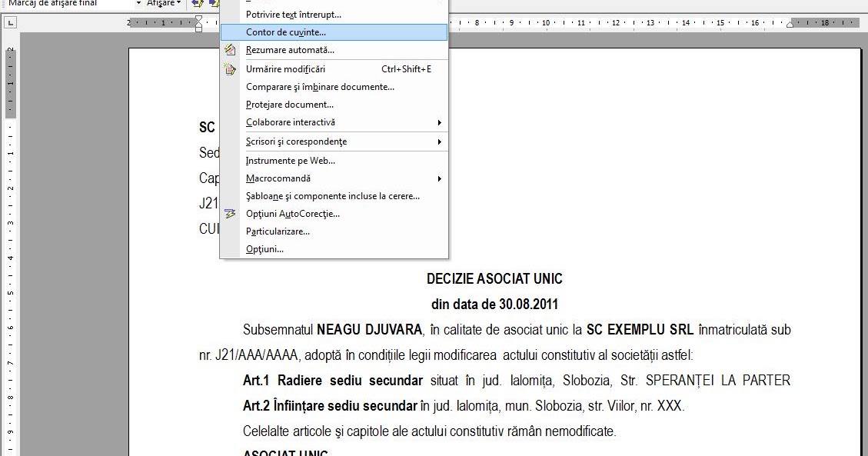Image resolution: width=868 pixels, height=456 pixels.
Task: Click the Opțiuni AutoCorecție lightning icon
Action: click(230, 215)
